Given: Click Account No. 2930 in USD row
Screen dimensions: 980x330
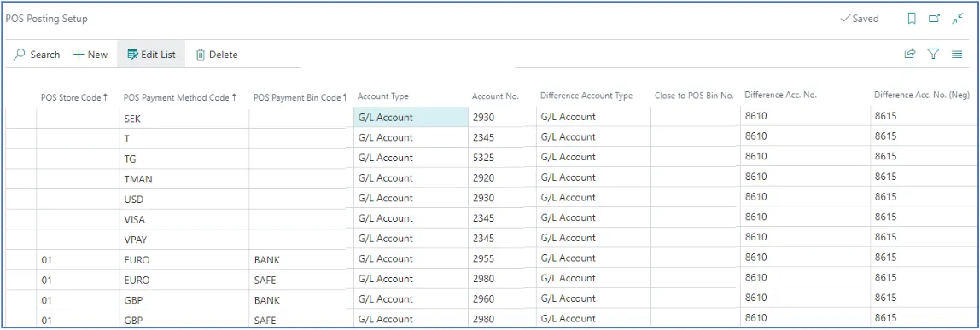Looking at the screenshot, I should pyautogui.click(x=502, y=198).
